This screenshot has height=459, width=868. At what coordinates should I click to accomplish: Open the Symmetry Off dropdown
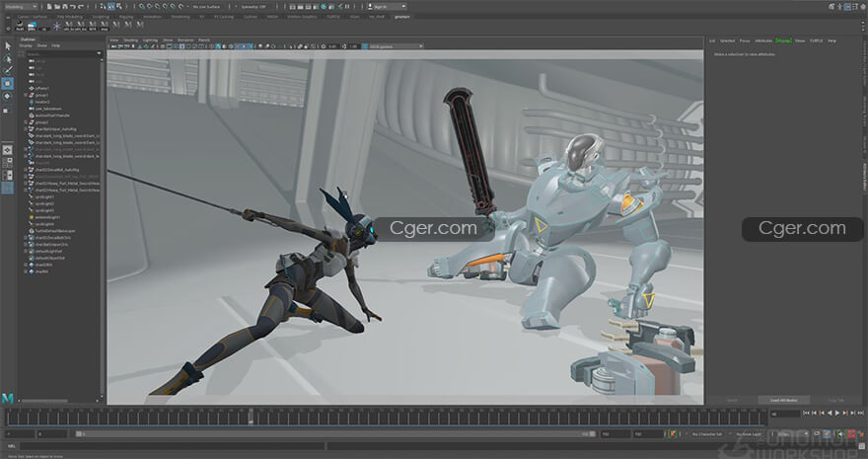253,6
